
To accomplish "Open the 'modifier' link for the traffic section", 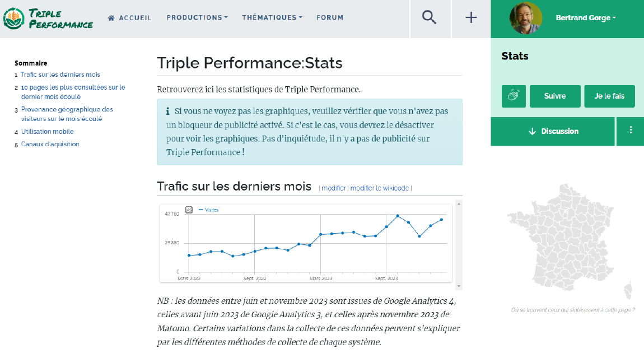I will 333,188.
